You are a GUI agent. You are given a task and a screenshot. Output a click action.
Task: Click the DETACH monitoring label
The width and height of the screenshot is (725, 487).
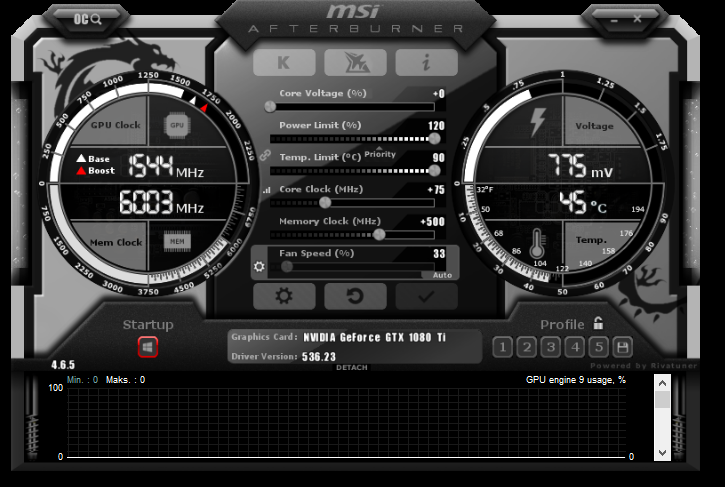[351, 367]
